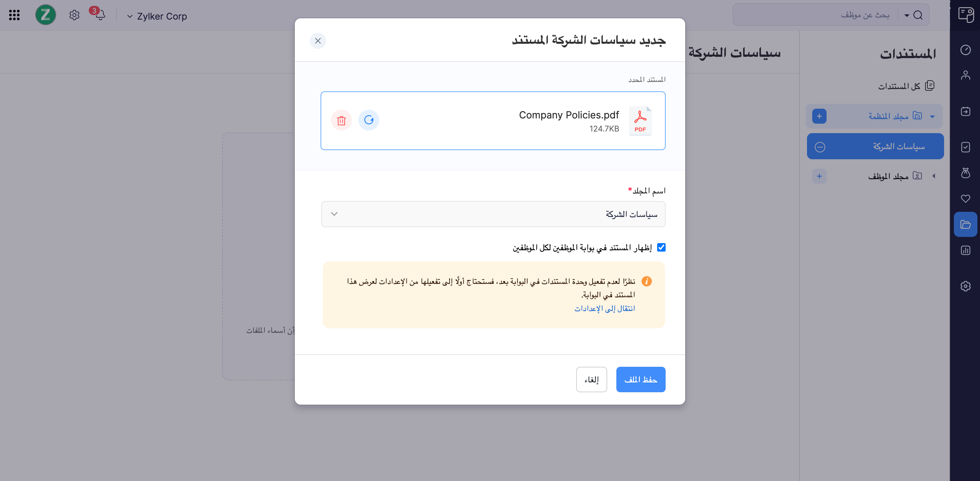Viewport: 980px width, 481px height.
Task: Open the person icon in the right sidebar
Action: click(x=966, y=74)
